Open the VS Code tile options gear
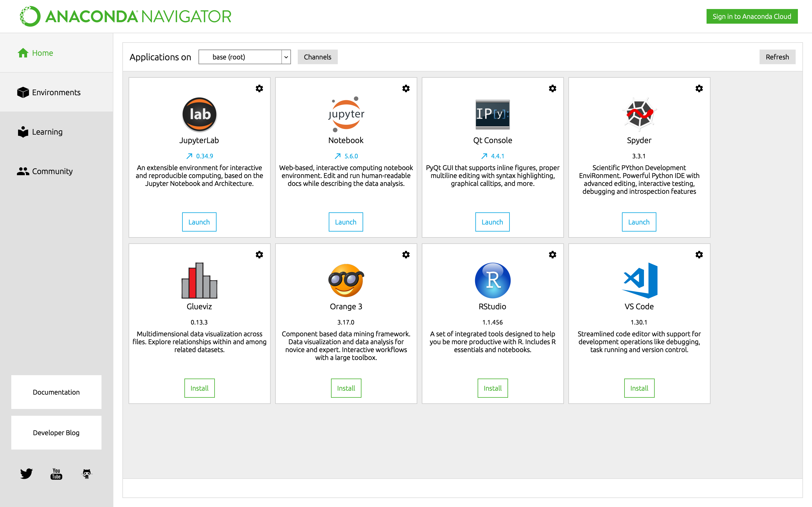 coord(699,255)
